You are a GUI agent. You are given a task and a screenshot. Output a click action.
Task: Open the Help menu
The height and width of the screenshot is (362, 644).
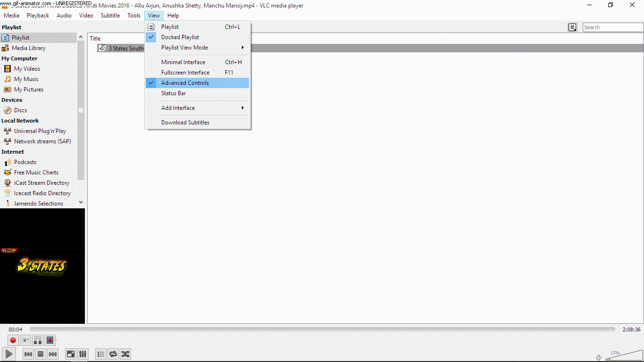pos(173,16)
